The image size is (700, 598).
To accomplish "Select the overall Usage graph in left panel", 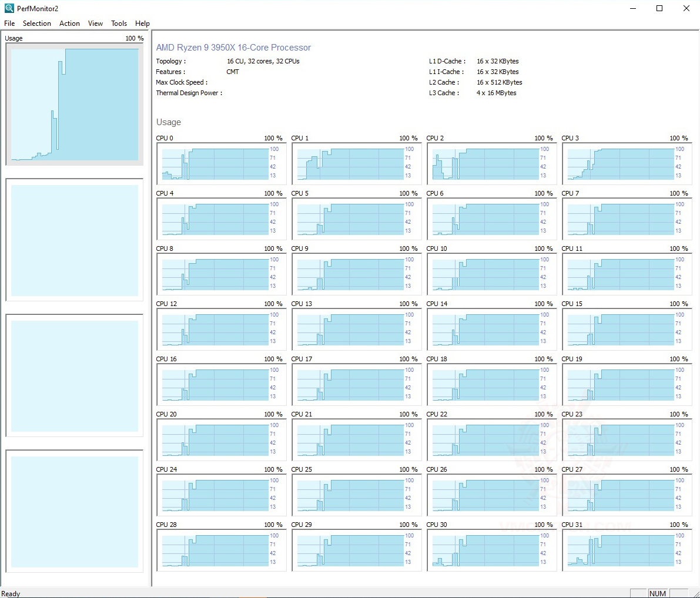I will [x=75, y=105].
